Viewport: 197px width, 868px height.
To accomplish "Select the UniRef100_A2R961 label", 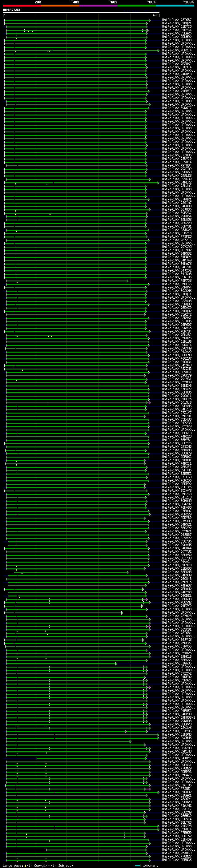I will pyautogui.click(x=177, y=318).
